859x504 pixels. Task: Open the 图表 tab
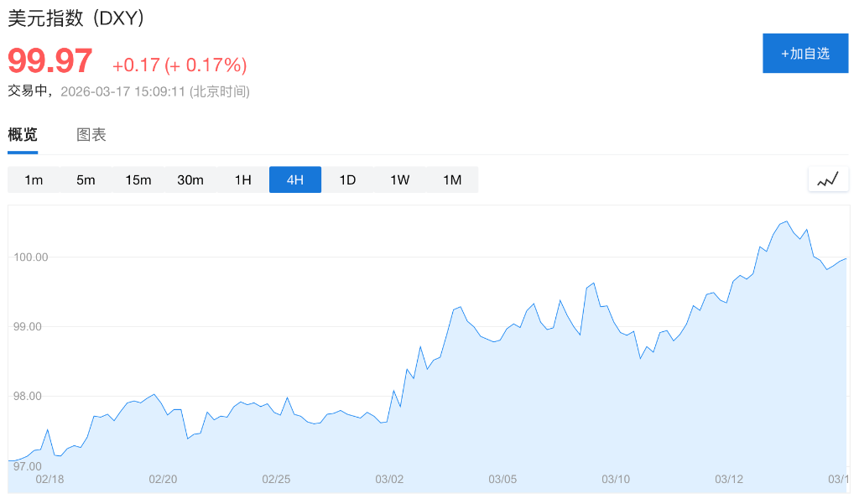[91, 135]
